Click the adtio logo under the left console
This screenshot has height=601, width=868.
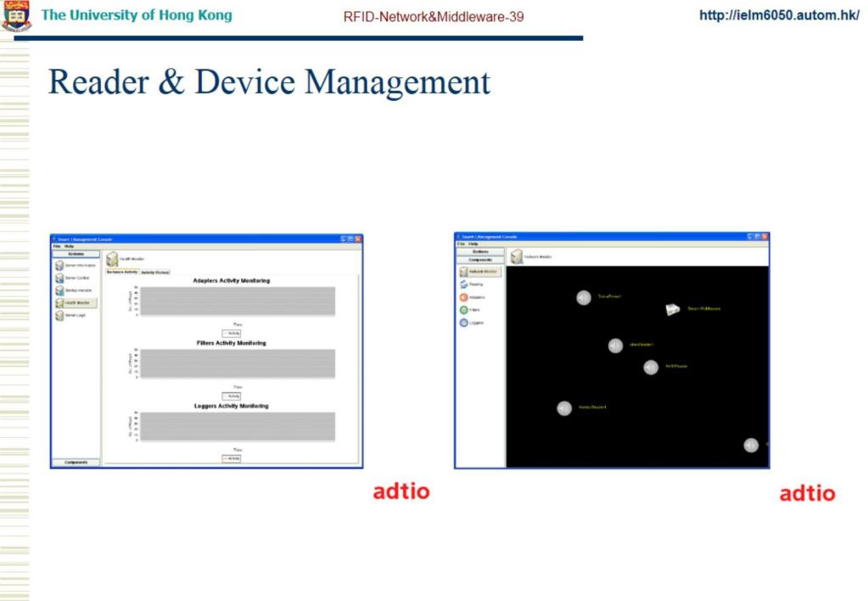pos(401,491)
